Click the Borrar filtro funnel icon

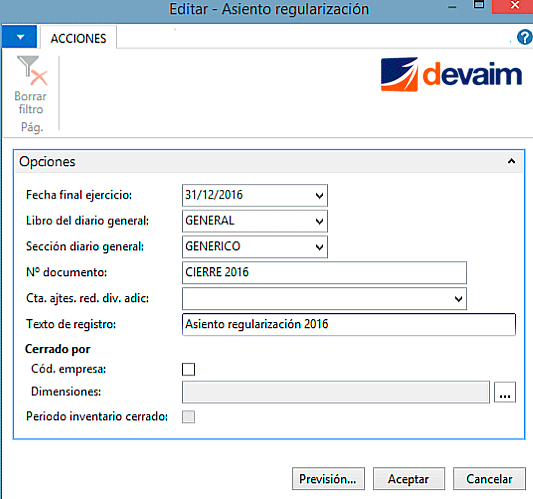click(x=32, y=71)
